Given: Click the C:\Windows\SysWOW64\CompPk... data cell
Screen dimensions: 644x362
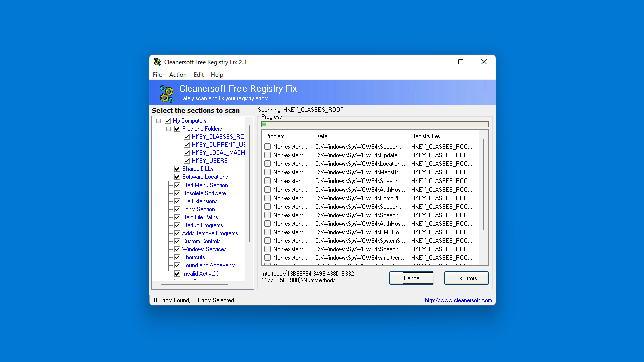Looking at the screenshot, I should [x=359, y=198].
